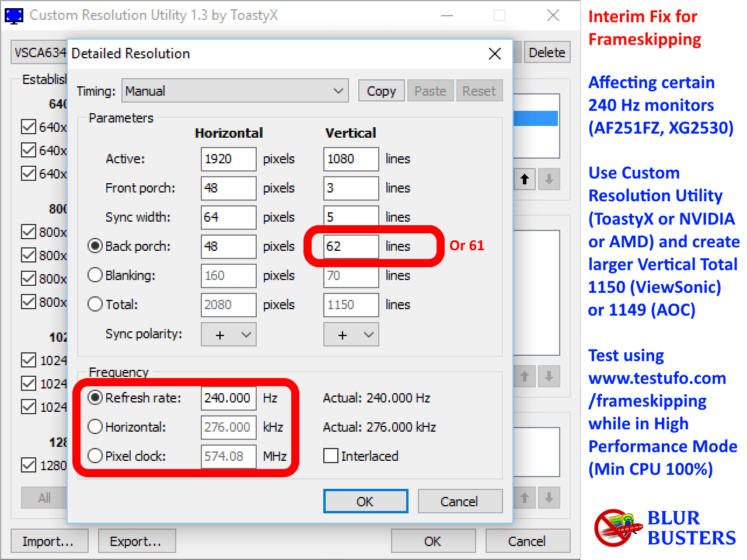Click the horizontal Back porch field
This screenshot has width=747, height=560.
(229, 246)
